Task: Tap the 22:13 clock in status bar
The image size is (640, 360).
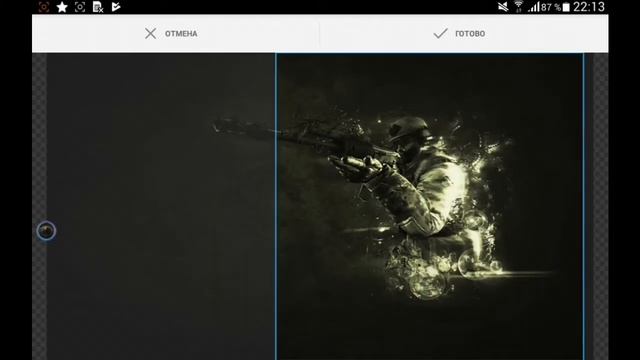Action: [589, 7]
